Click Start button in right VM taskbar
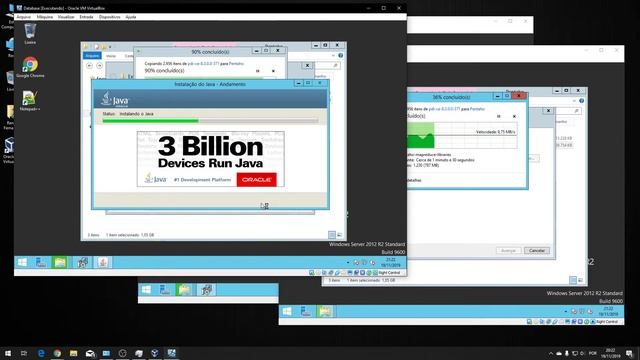640x360 pixels. (287, 311)
